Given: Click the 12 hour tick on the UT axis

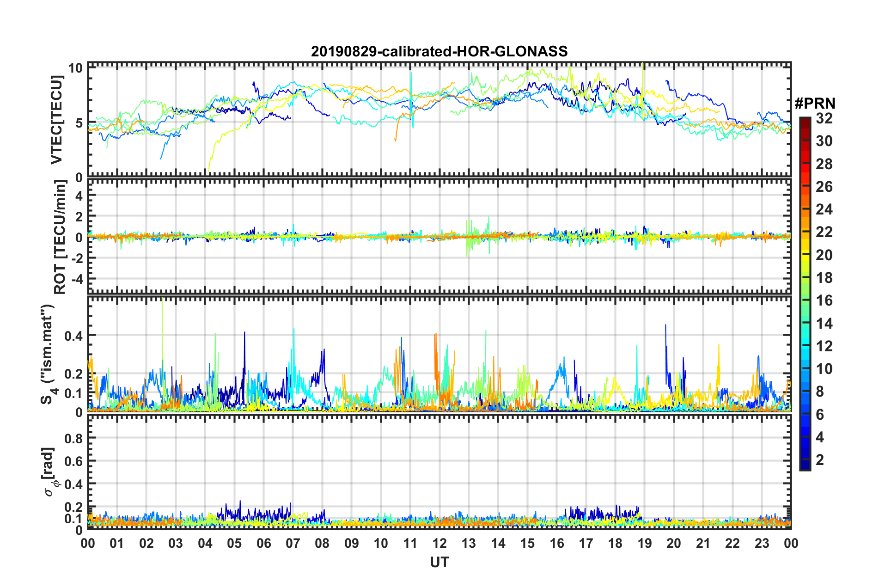Looking at the screenshot, I should (x=439, y=543).
